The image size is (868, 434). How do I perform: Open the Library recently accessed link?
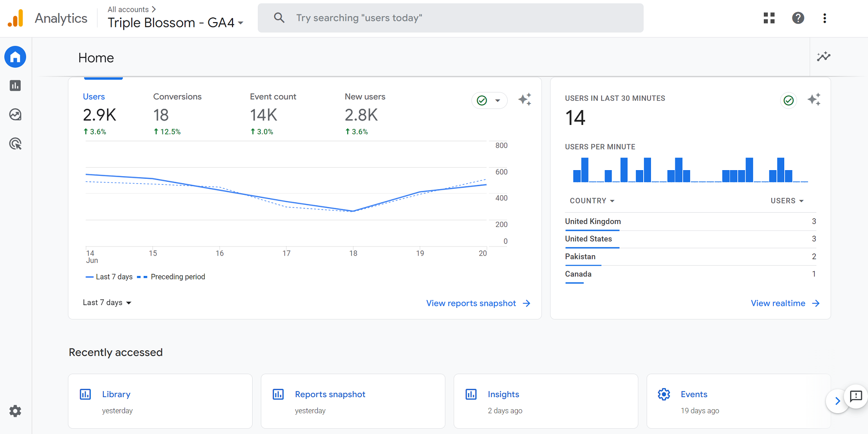pyautogui.click(x=116, y=394)
